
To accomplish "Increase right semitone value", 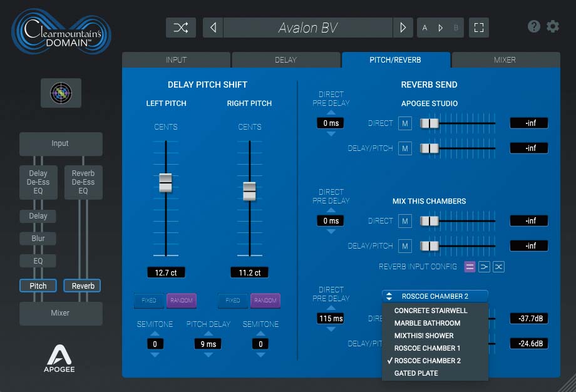I will click(261, 334).
